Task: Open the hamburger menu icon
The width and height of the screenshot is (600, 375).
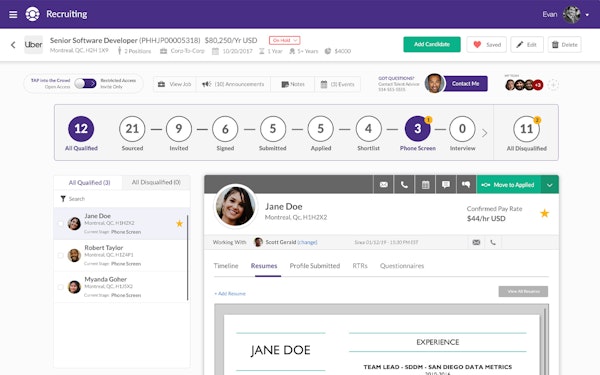Action: point(13,15)
